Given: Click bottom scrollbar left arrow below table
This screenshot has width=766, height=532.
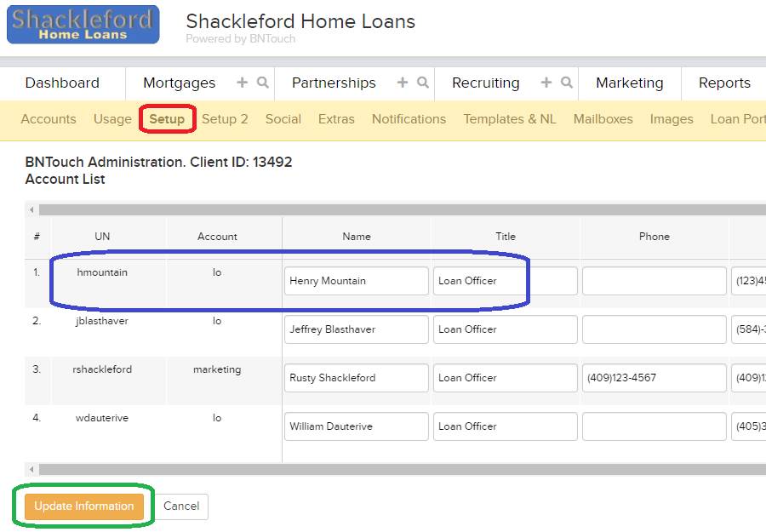Looking at the screenshot, I should (x=31, y=470).
